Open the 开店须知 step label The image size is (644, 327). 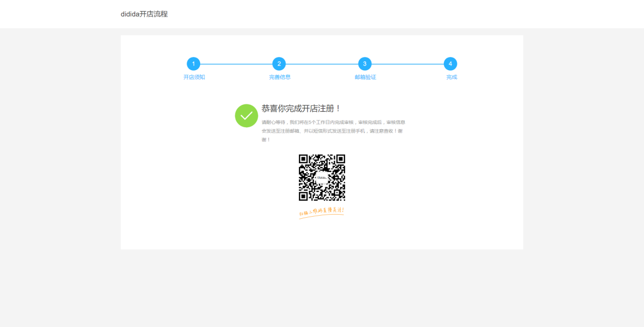coord(194,77)
